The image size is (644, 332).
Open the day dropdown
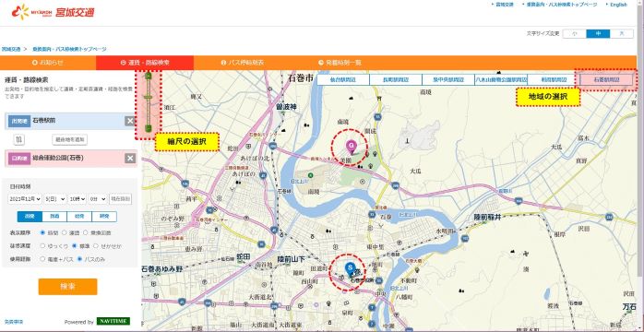(55, 198)
